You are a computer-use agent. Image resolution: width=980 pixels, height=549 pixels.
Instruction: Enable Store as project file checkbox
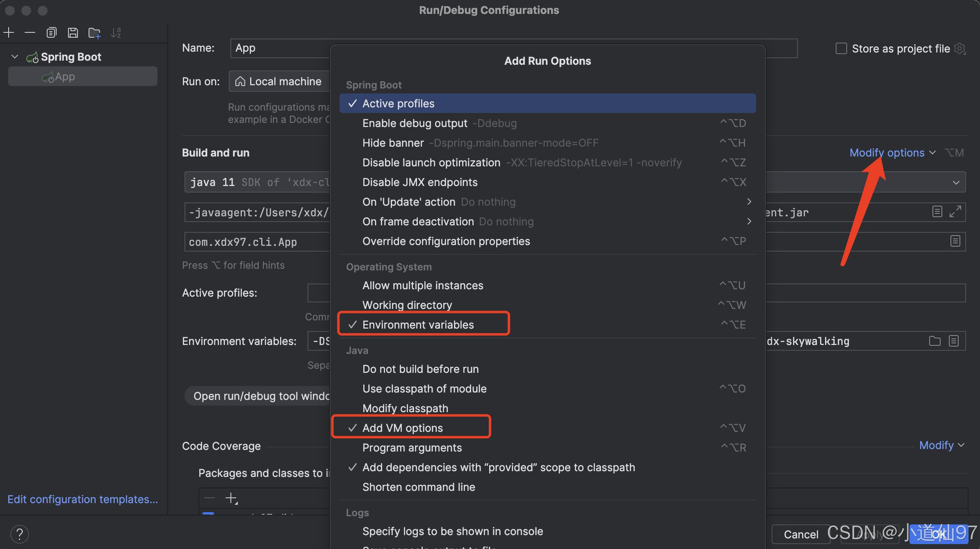coord(841,48)
